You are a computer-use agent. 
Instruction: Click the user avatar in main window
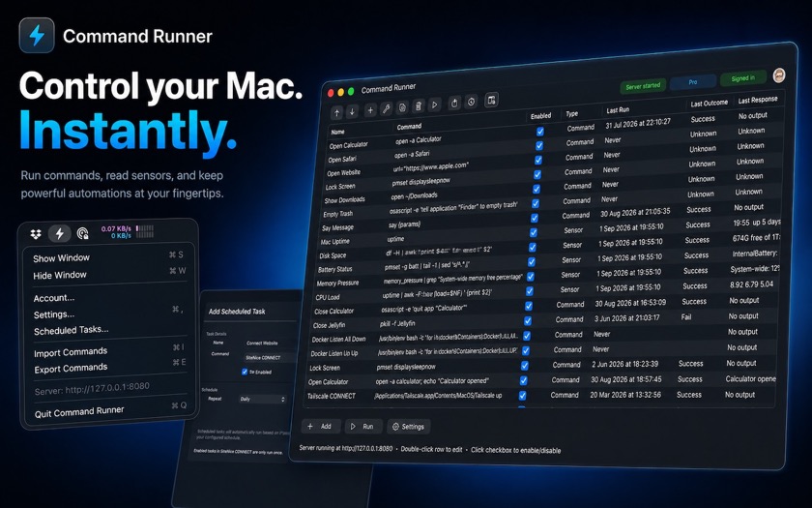(x=779, y=75)
